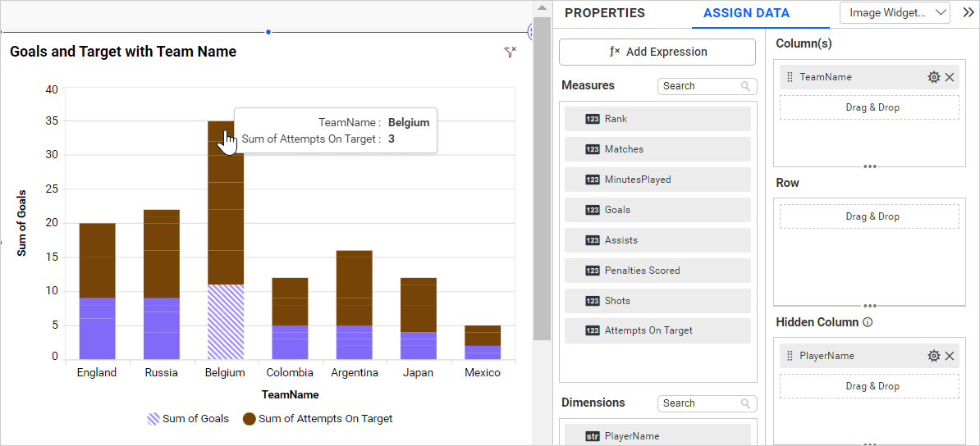980x446 pixels.
Task: Click the England purple goals bar segment
Action: [97, 328]
